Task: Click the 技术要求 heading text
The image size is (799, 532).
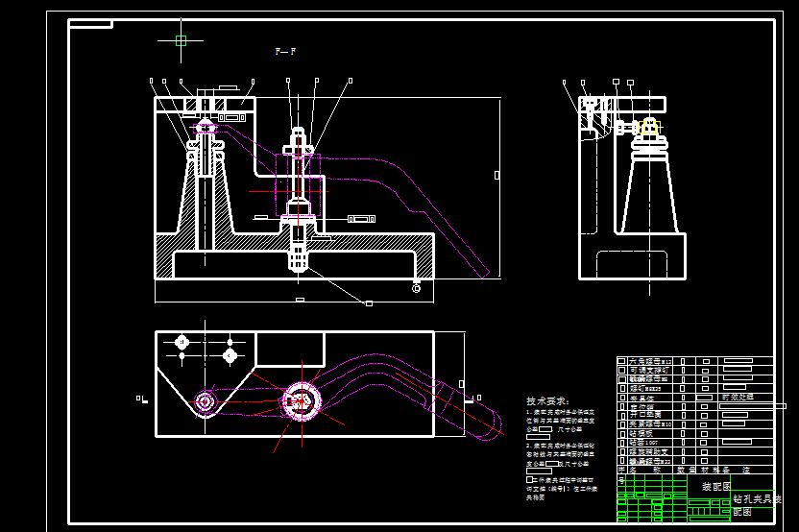Action: (x=547, y=401)
